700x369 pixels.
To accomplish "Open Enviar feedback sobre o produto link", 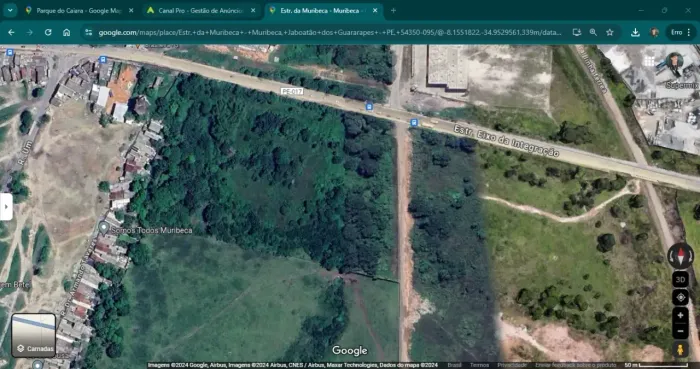I will pyautogui.click(x=575, y=365).
